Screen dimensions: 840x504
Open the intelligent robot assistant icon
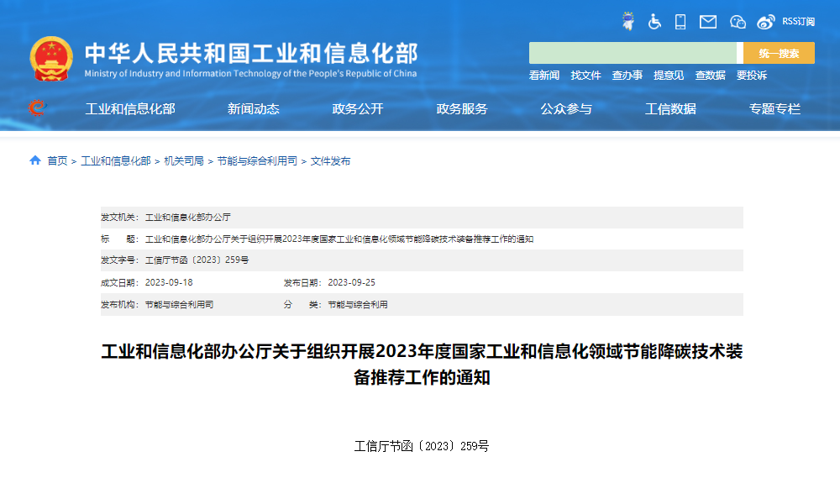627,22
